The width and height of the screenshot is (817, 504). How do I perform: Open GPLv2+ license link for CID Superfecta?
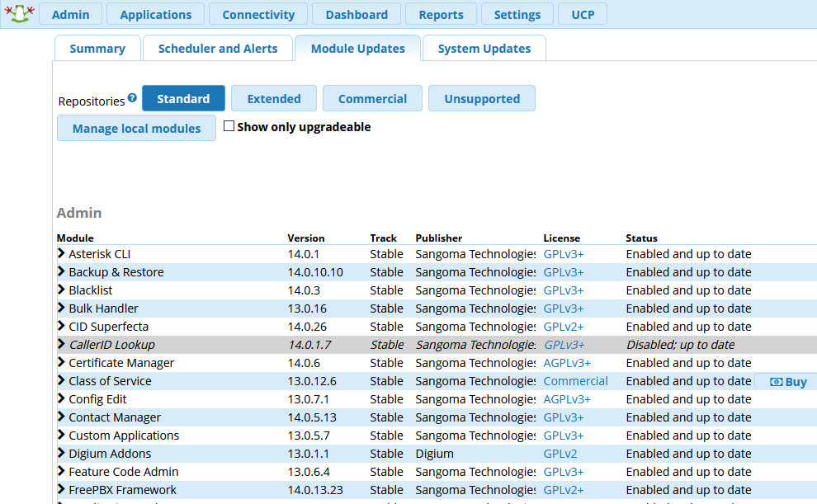[564, 327]
